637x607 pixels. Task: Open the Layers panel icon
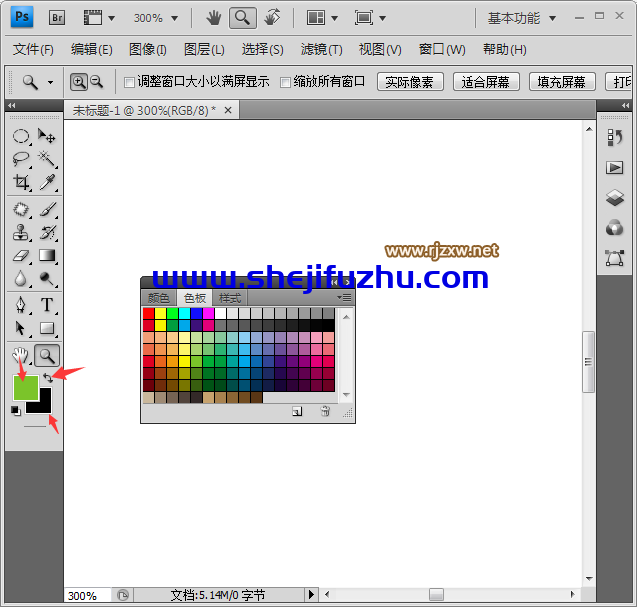coord(615,198)
